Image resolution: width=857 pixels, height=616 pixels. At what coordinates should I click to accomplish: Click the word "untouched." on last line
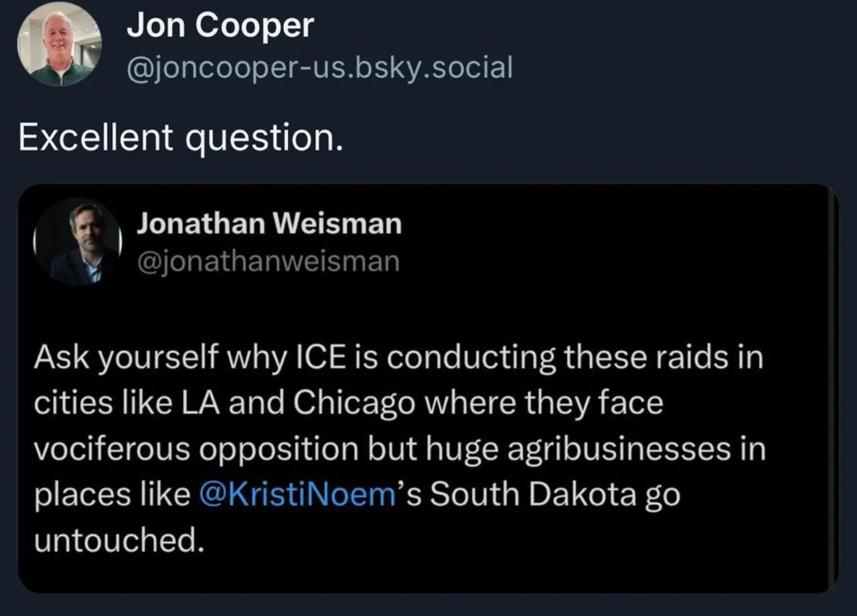(x=118, y=540)
